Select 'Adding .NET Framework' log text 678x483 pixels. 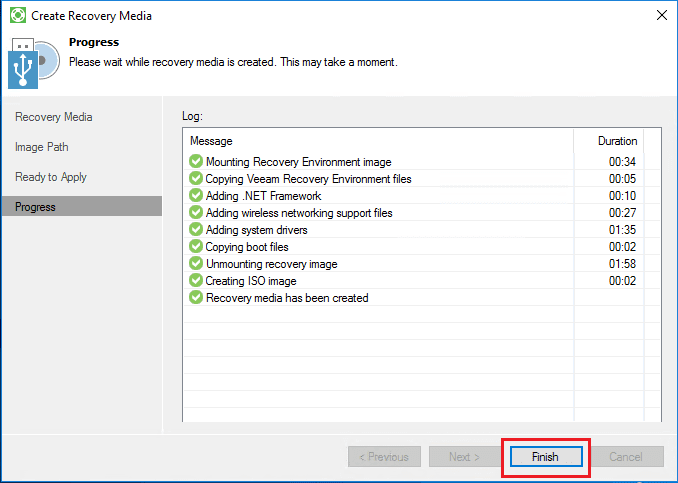263,196
